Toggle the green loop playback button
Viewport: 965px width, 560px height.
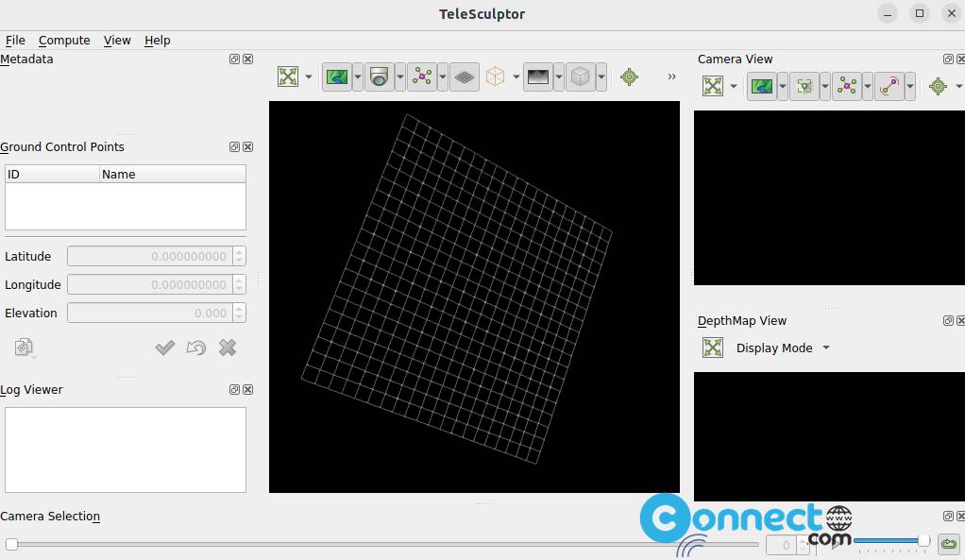coord(949,544)
